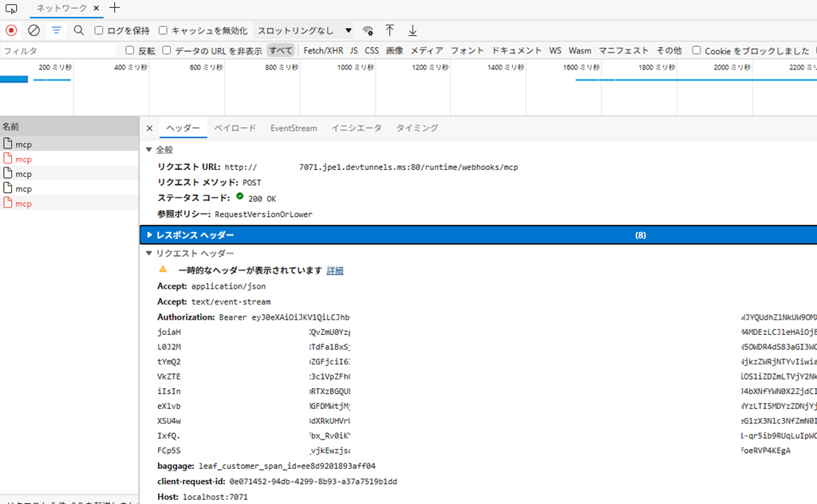The height and width of the screenshot is (504, 817).
Task: Click Host localhost:7071 header value
Action: [x=215, y=498]
